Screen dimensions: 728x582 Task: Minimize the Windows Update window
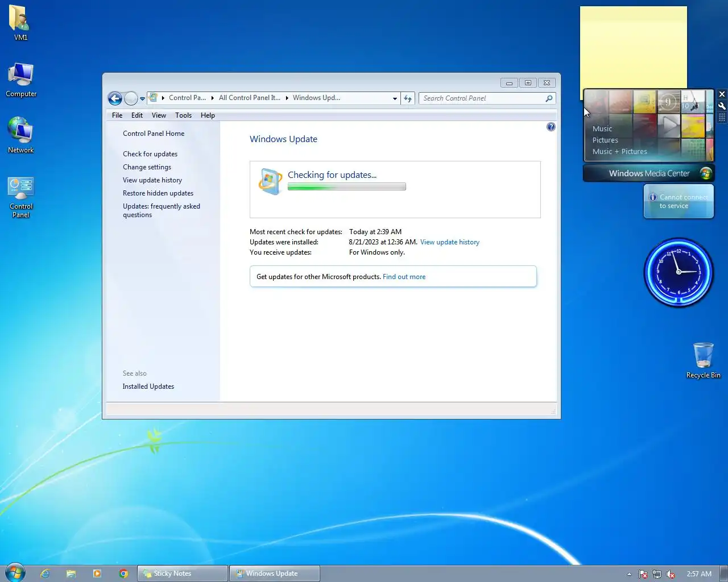(x=509, y=83)
